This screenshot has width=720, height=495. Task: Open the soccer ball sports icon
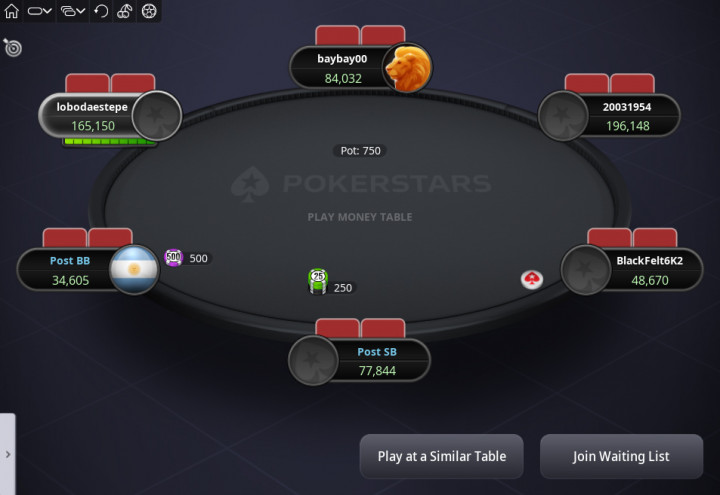tap(149, 11)
